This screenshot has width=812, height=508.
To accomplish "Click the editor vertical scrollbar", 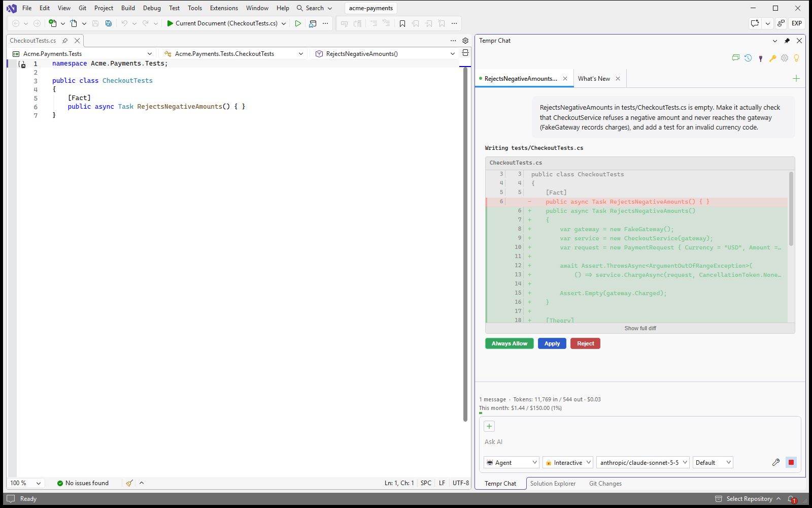I will pyautogui.click(x=465, y=244).
